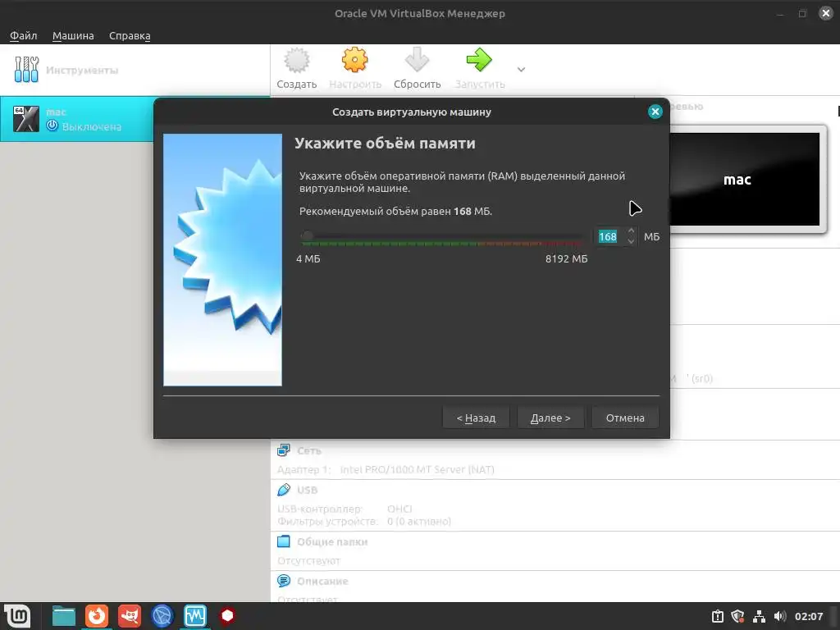Click the Сбросить arrow icon
This screenshot has width=840, height=630.
[x=417, y=60]
